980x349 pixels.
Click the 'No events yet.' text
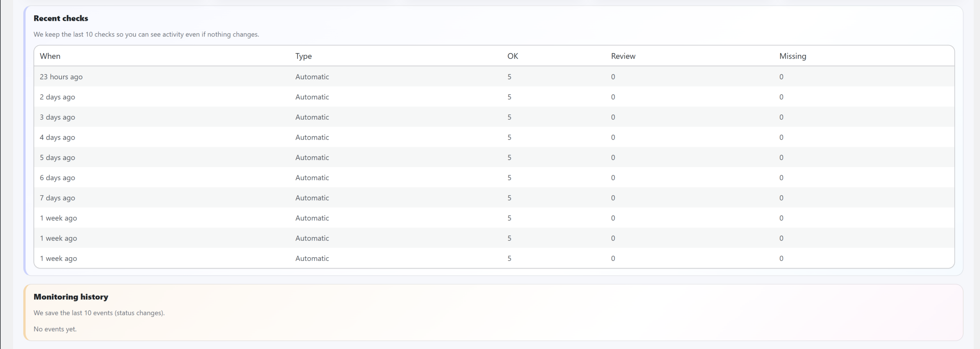pyautogui.click(x=55, y=329)
